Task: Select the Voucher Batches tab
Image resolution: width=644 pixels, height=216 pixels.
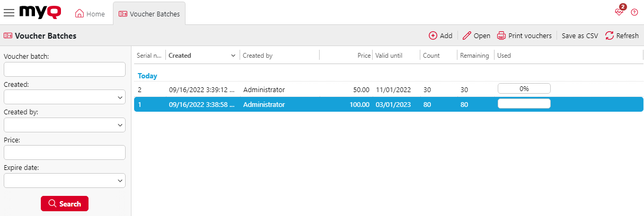Action: pyautogui.click(x=149, y=14)
